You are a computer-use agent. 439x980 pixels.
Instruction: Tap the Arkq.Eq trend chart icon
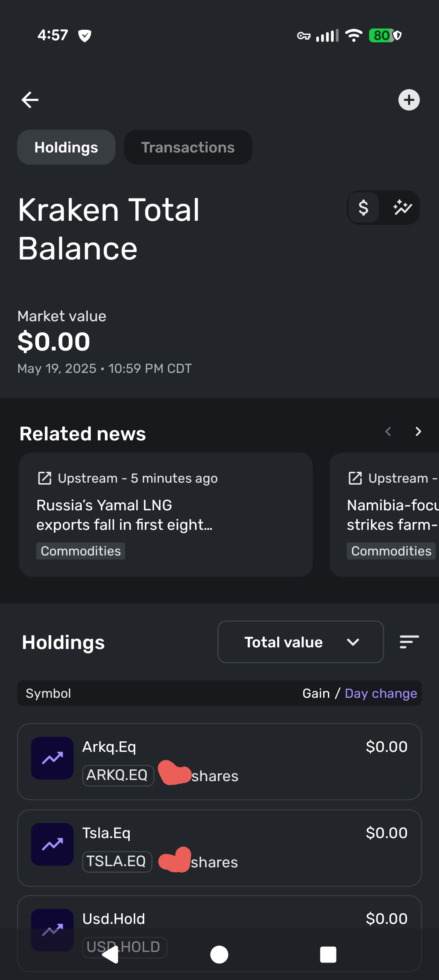pos(52,758)
